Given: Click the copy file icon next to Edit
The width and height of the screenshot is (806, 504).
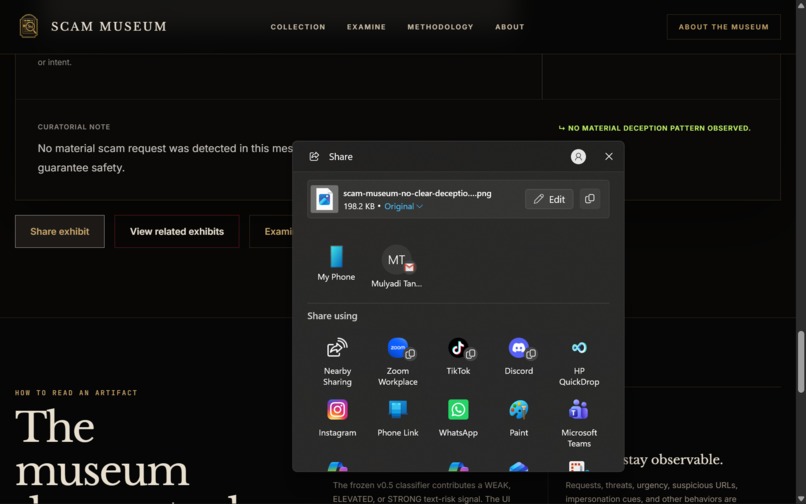Looking at the screenshot, I should pyautogui.click(x=590, y=199).
